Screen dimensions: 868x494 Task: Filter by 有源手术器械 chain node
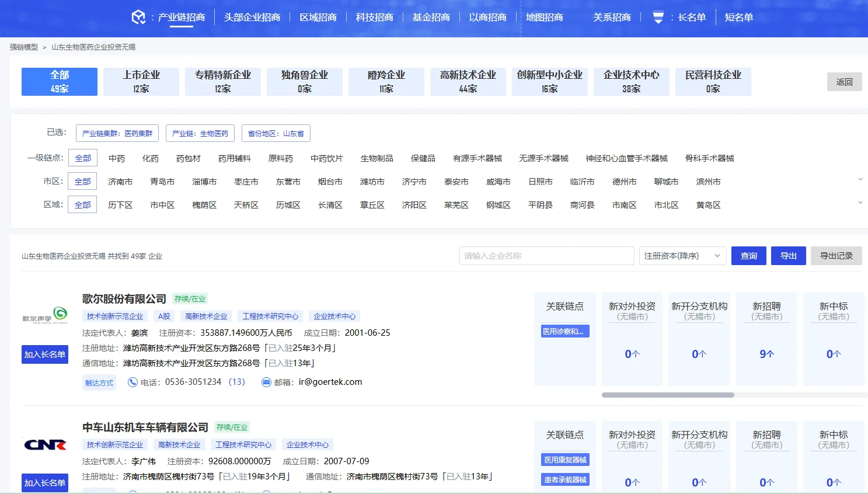(477, 158)
